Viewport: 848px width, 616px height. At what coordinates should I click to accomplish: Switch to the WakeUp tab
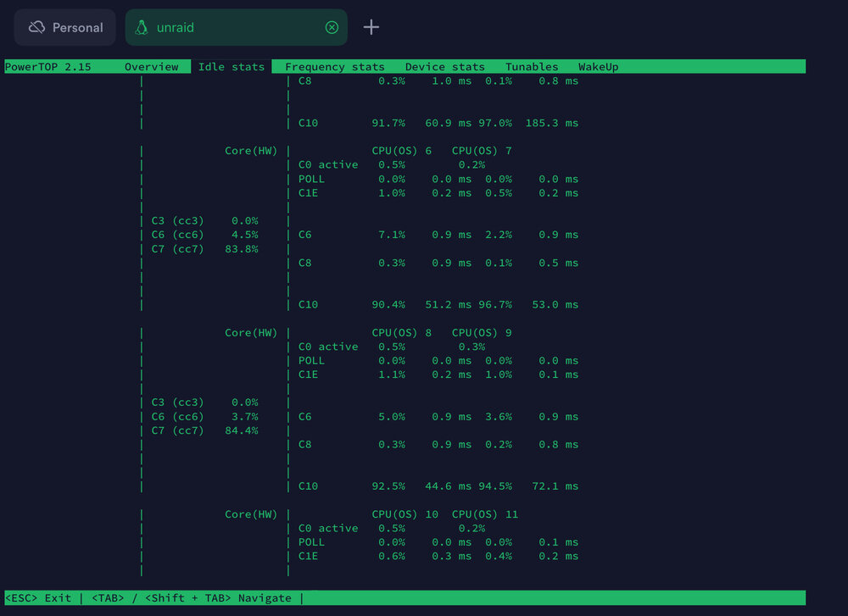[x=598, y=67]
